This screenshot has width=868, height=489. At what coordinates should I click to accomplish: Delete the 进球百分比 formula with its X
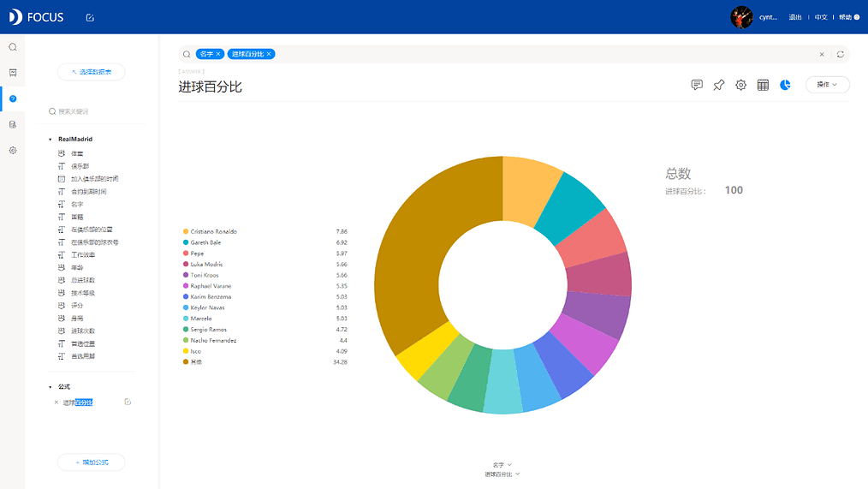coord(56,403)
